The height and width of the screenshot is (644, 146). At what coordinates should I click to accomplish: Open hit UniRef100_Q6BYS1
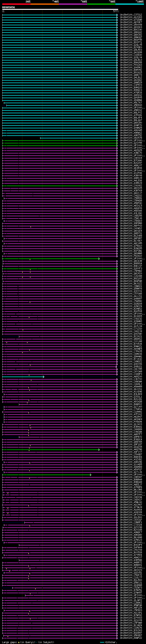(x=131, y=233)
